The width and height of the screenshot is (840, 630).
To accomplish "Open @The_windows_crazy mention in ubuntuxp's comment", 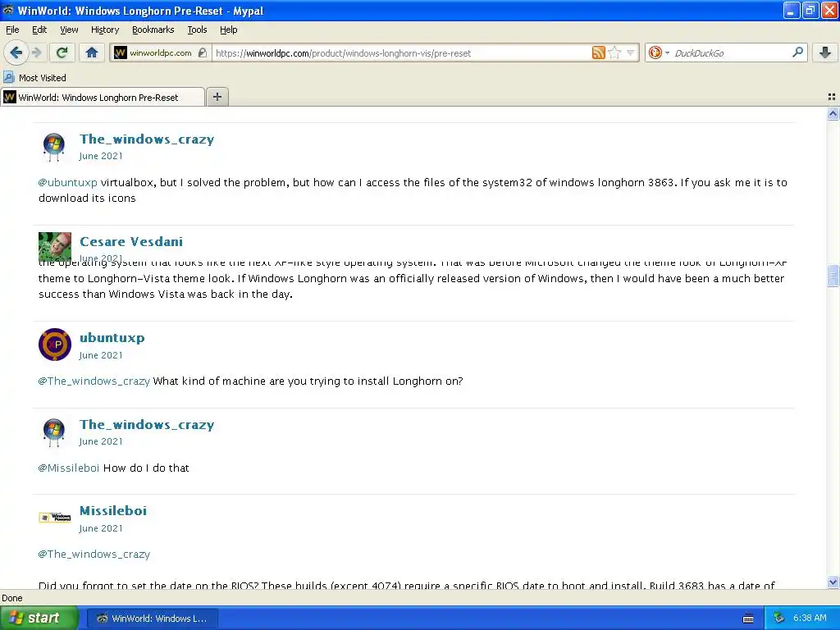I will 94,381.
